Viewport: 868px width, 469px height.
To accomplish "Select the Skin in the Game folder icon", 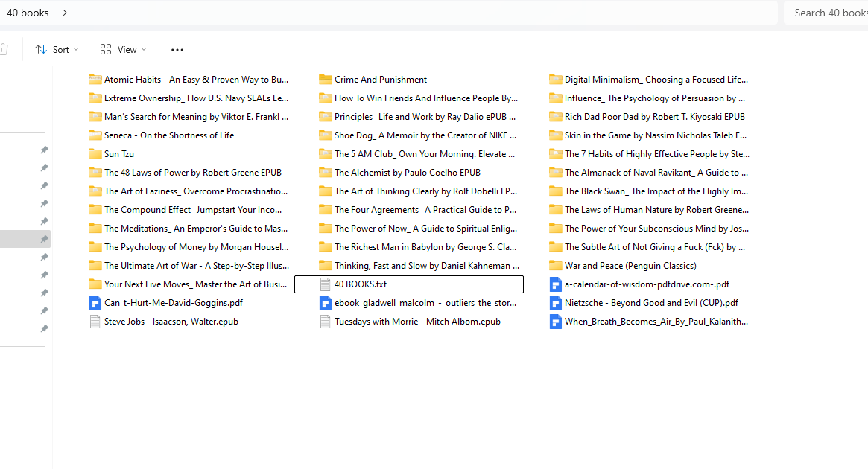I will [556, 135].
